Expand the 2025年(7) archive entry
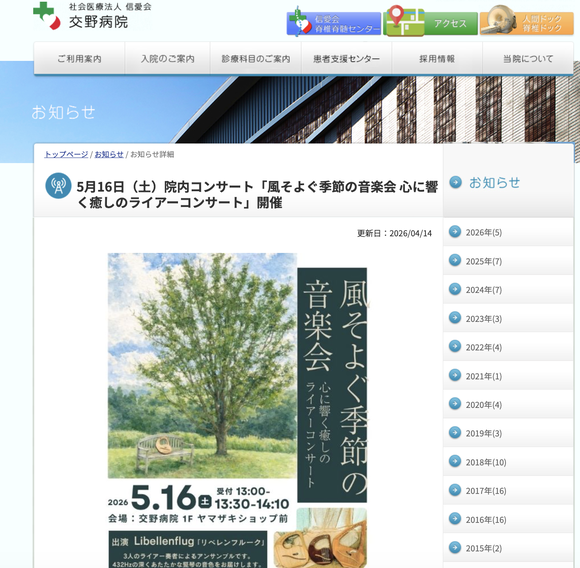This screenshot has width=580, height=568. point(508,261)
